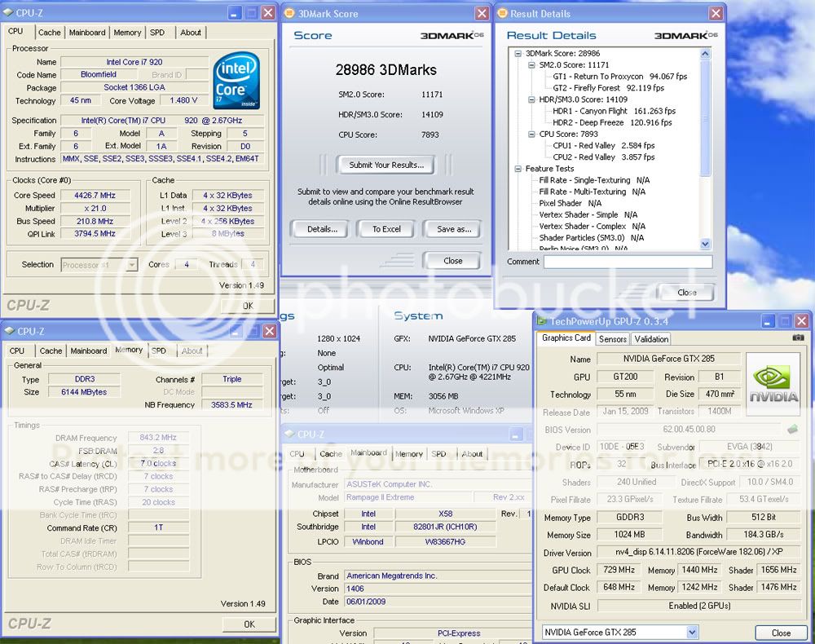The height and width of the screenshot is (644, 815).
Task: Click Save as... in 3DMark Score
Action: coord(454,229)
